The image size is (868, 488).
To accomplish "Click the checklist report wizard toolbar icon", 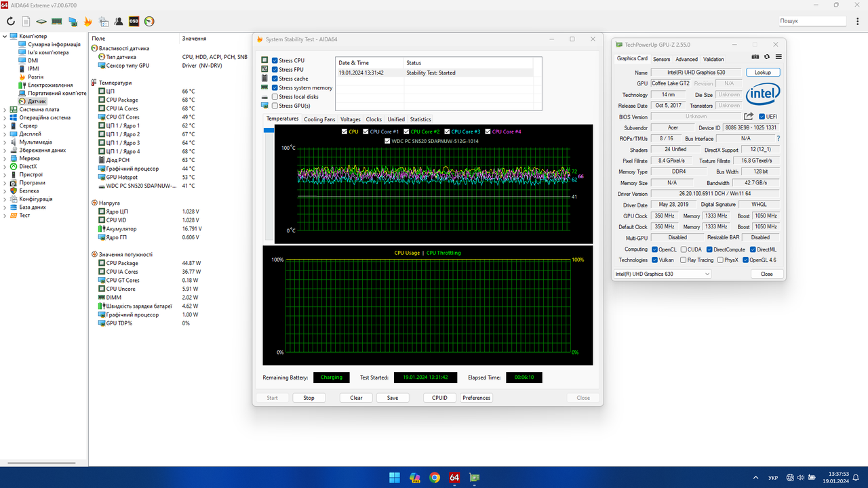I will [104, 22].
